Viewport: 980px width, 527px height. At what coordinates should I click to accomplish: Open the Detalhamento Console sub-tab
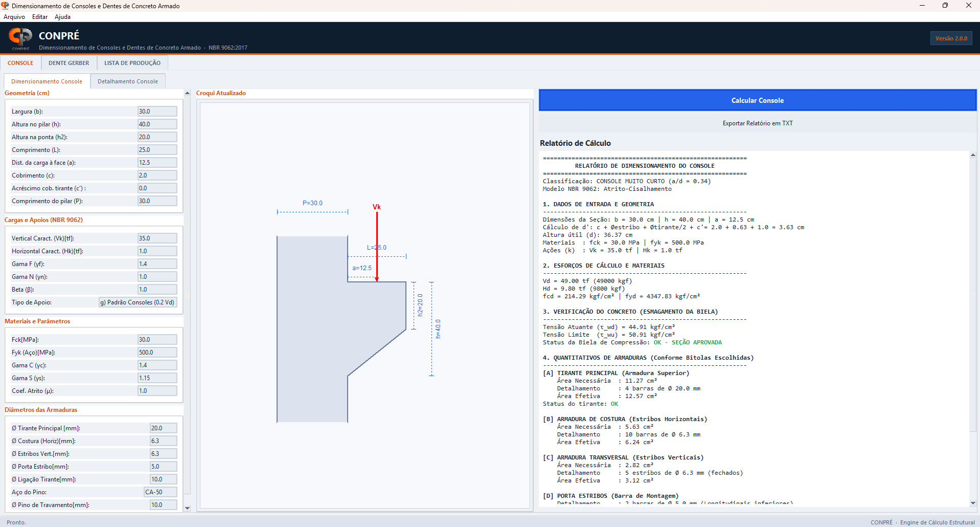(128, 81)
